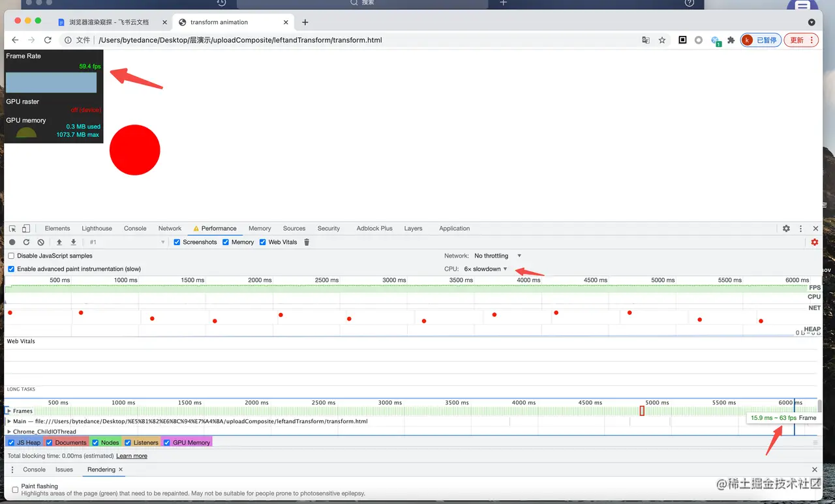Click the red-outlined frame in Frames track
835x504 pixels.
(x=642, y=411)
